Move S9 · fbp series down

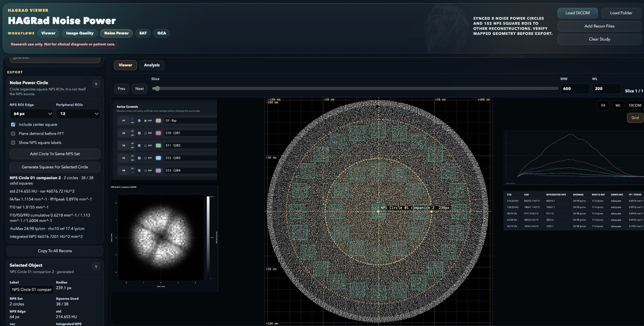pyautogui.click(x=132, y=123)
